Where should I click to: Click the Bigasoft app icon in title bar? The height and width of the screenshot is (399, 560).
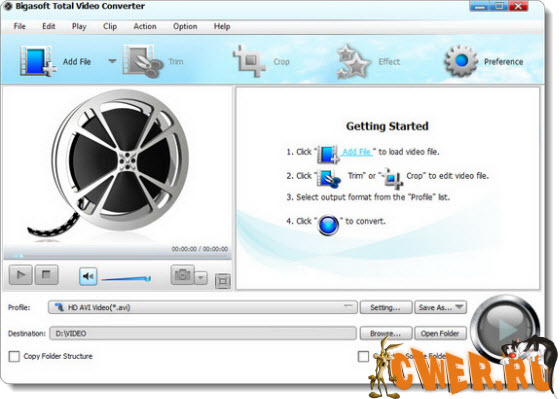click(x=8, y=6)
